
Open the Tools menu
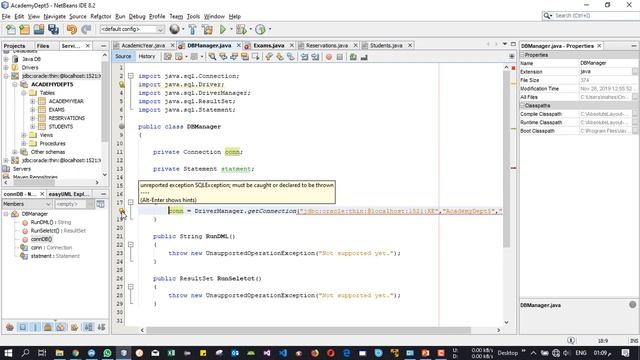point(193,16)
